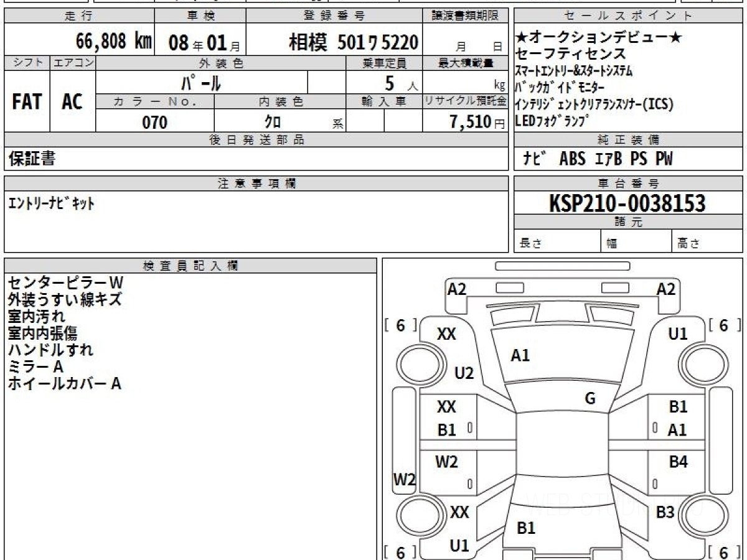Click sales point LEDフォグランプ
This screenshot has height=560, width=747.
553,119
